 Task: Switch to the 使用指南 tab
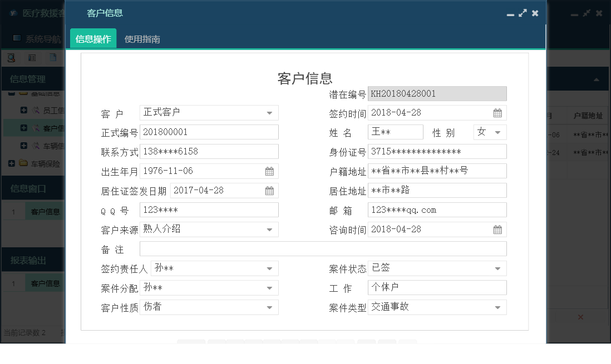tap(141, 39)
